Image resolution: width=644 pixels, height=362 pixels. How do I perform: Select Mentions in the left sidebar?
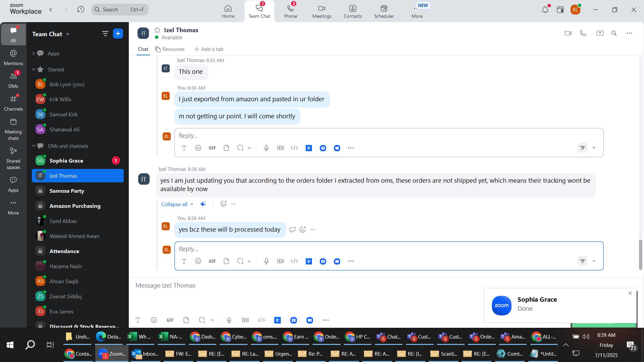click(x=13, y=58)
